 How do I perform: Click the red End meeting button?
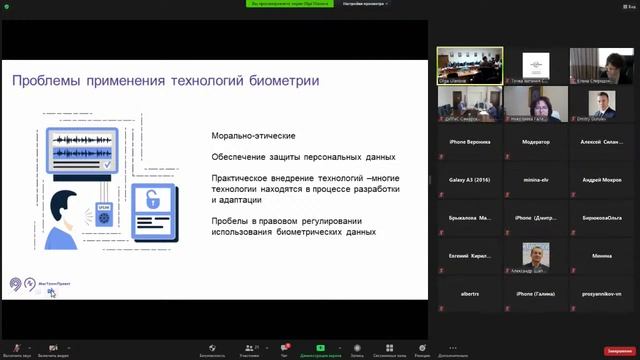[620, 351]
